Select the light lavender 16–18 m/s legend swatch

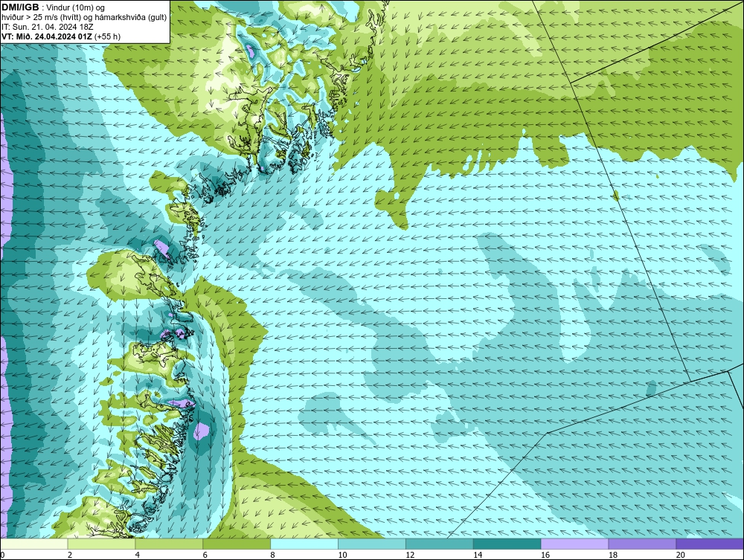tap(574, 544)
